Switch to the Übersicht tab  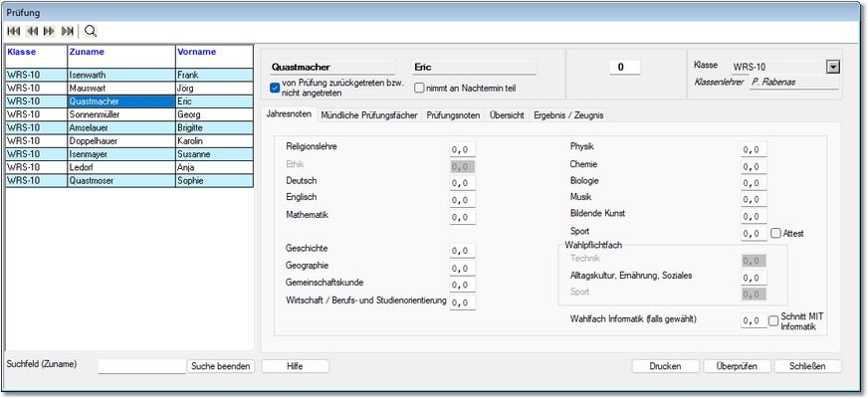(507, 115)
